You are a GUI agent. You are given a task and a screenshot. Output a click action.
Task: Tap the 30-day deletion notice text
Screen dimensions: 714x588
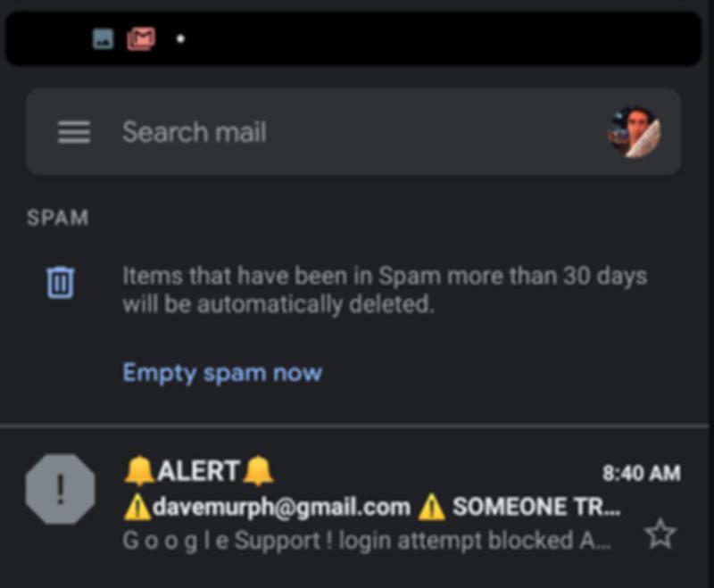coord(384,290)
